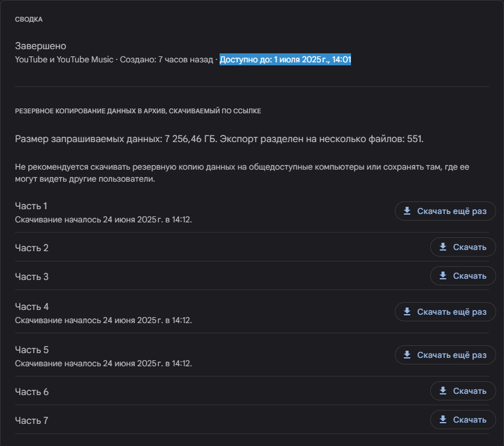This screenshot has width=504, height=446.
Task: Select the 'Часть 1' label
Action: pos(31,206)
